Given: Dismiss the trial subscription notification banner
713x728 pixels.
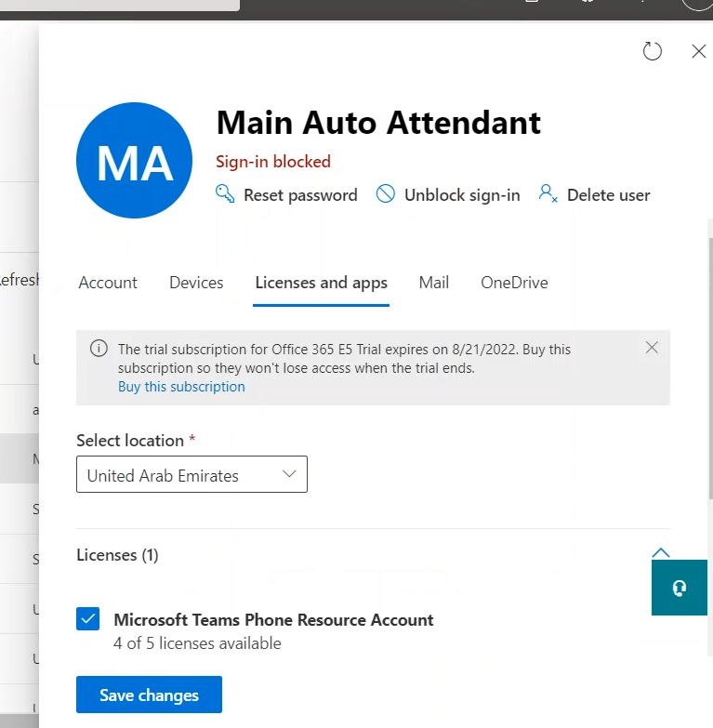Looking at the screenshot, I should click(x=652, y=348).
